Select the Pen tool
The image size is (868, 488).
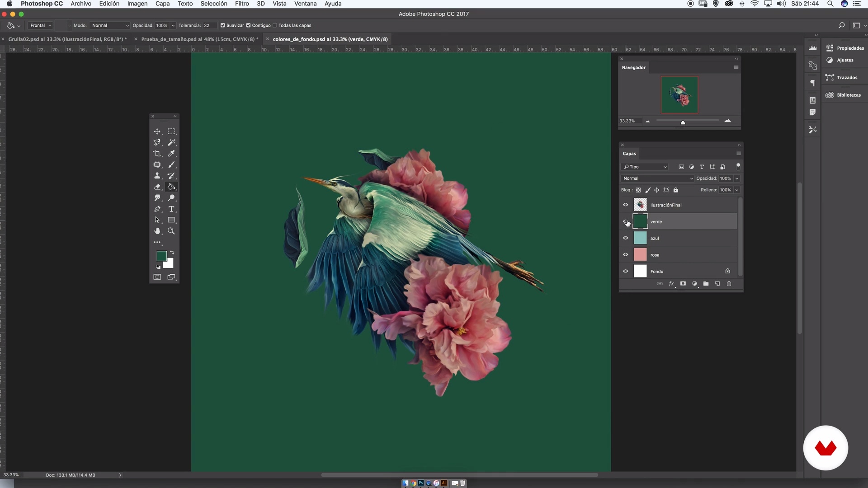click(157, 209)
